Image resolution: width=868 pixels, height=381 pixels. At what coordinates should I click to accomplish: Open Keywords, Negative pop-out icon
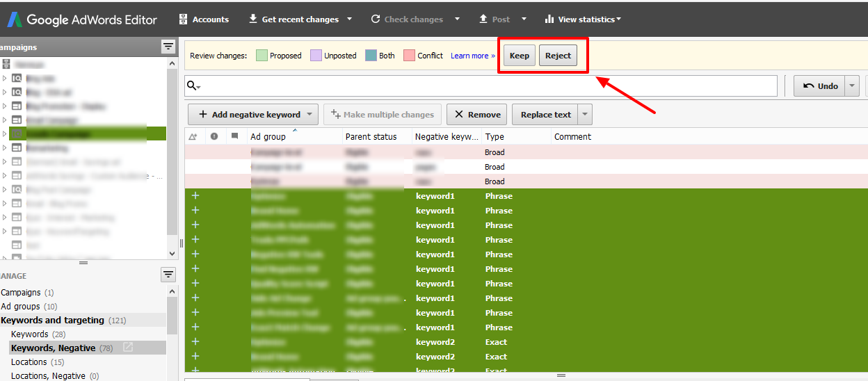coord(128,347)
